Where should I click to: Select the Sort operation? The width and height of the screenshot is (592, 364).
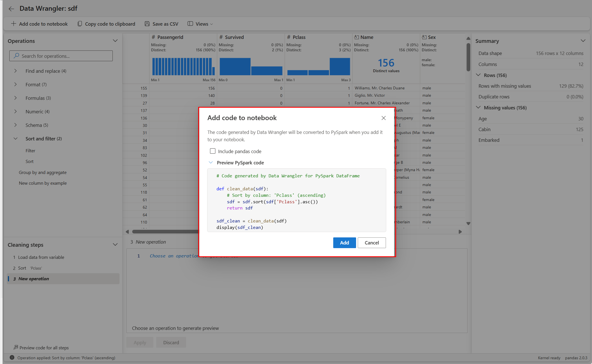30,162
